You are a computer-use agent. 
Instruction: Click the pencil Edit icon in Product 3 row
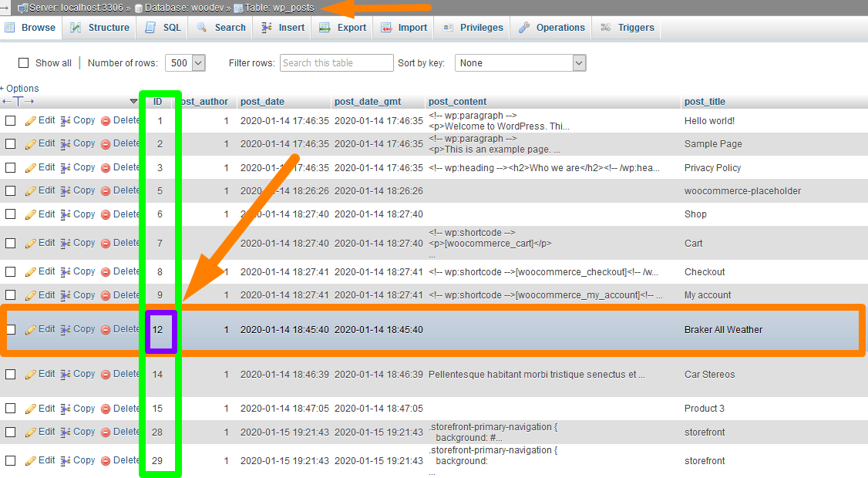[31, 409]
